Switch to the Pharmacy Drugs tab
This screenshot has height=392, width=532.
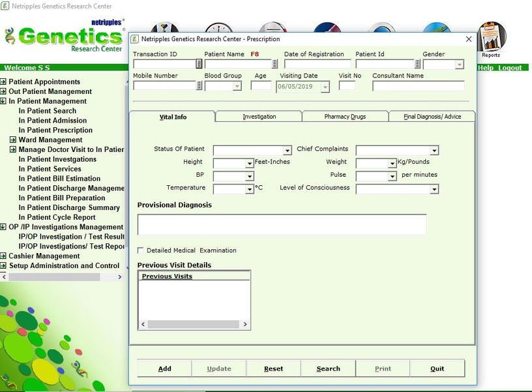point(345,116)
